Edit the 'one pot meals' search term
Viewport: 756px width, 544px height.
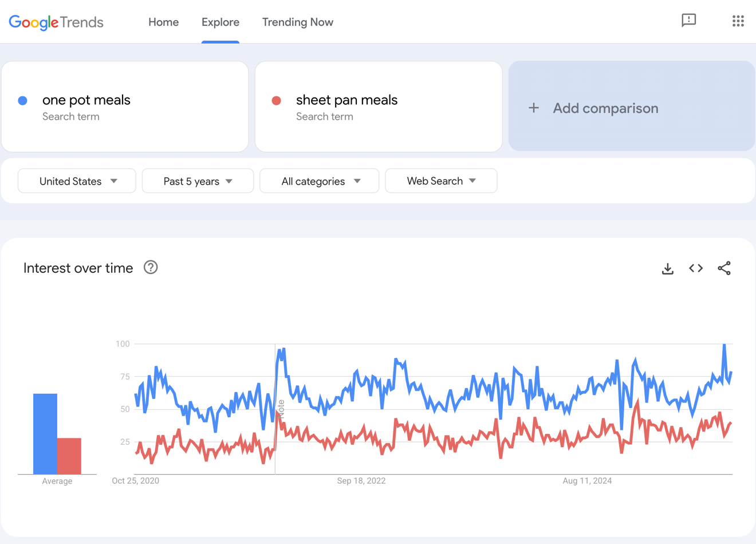86,100
